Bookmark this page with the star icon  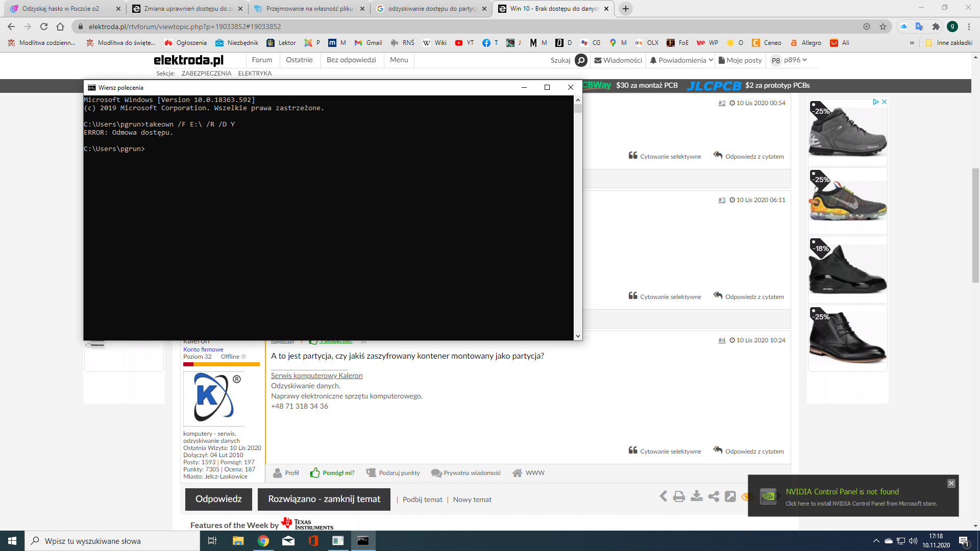coord(883,27)
